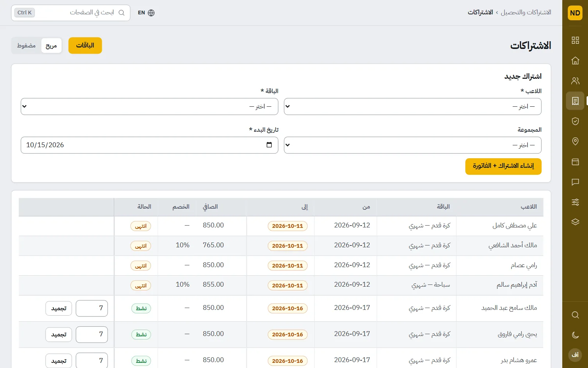
Task: Click تجميد for عمرو هشام بدر
Action: pyautogui.click(x=59, y=361)
